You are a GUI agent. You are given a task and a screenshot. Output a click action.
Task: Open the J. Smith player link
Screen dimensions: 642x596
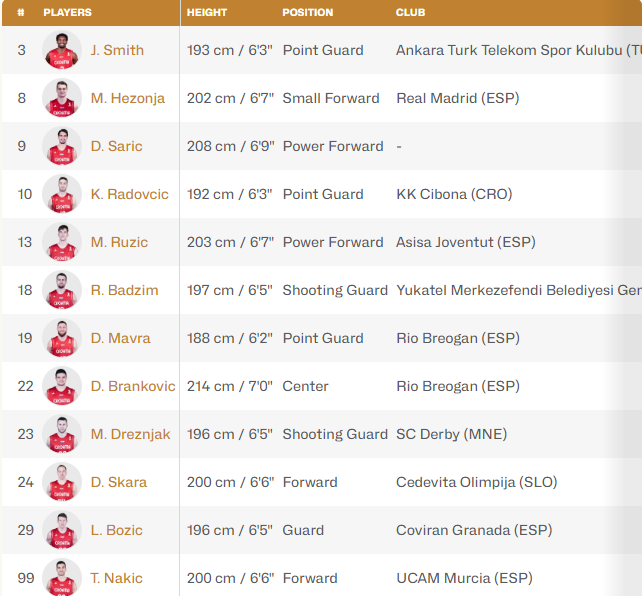tap(117, 50)
